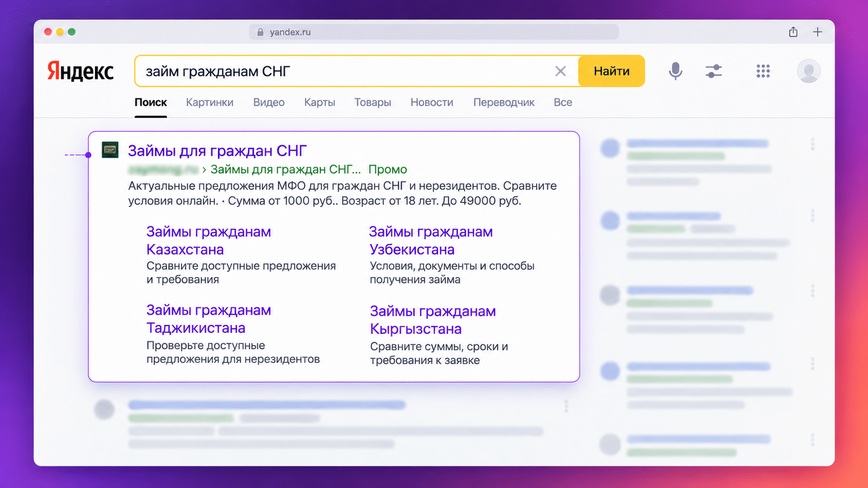Click text Проверьте доступные предложения для нерезидентов
The image size is (868, 488).
pyautogui.click(x=233, y=352)
